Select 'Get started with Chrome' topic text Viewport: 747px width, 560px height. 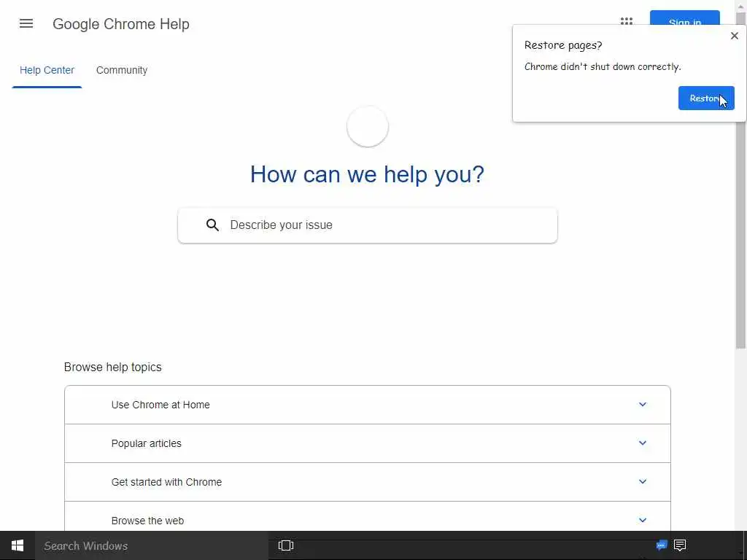[x=166, y=482]
